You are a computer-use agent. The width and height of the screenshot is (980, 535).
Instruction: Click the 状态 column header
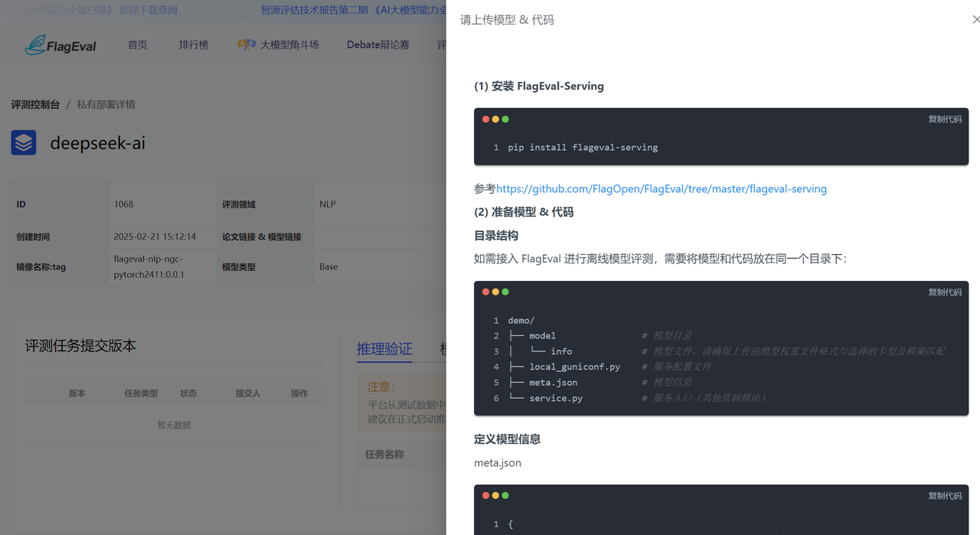pos(188,393)
